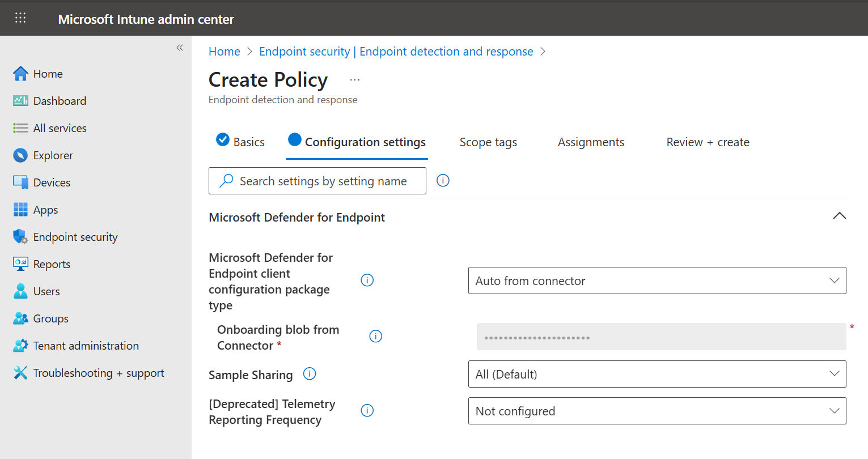Click the Microsoft Defender for Endpoint heading
This screenshot has width=868, height=459.
coord(297,218)
